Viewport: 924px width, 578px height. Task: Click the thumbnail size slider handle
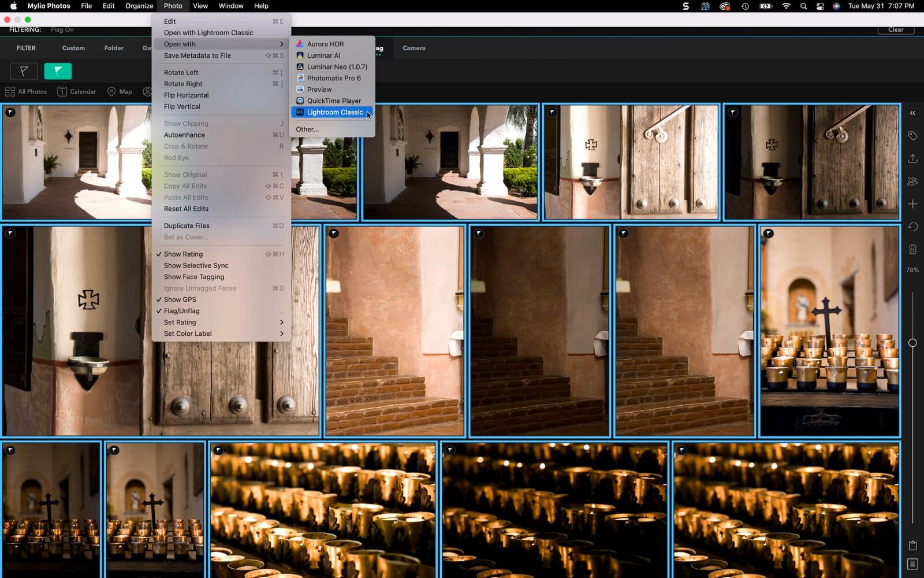[912, 343]
